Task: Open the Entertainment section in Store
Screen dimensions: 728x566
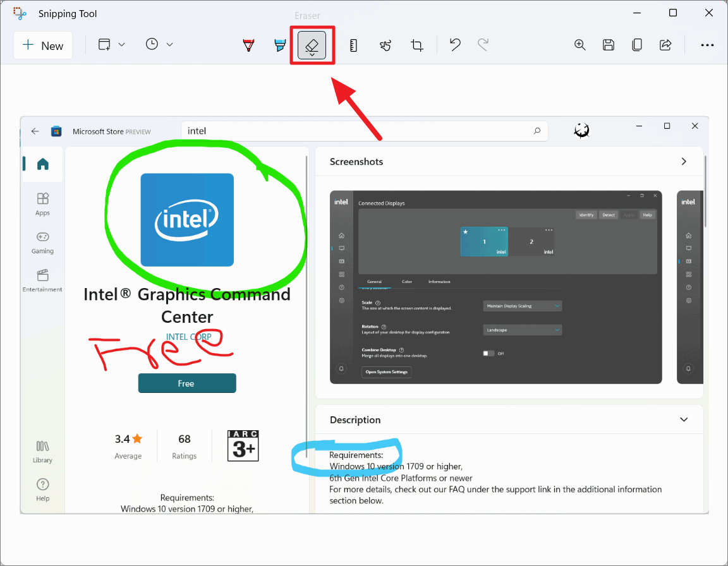Action: point(42,280)
